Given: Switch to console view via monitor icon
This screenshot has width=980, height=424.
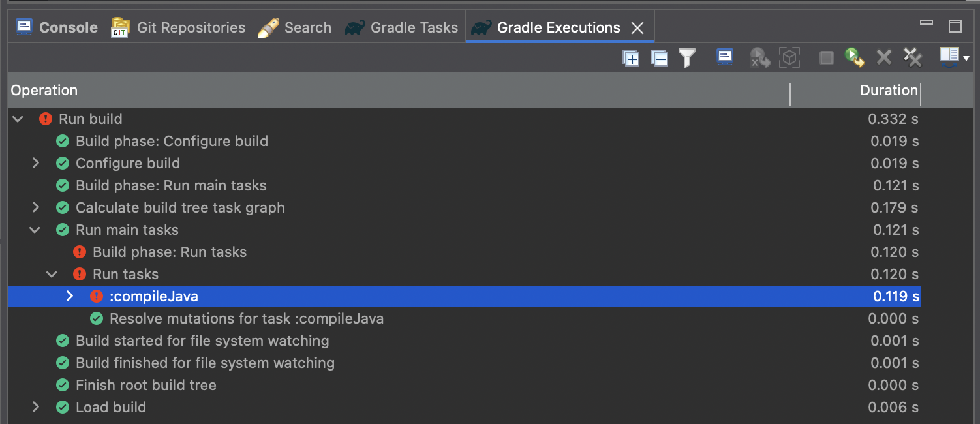Looking at the screenshot, I should point(725,57).
